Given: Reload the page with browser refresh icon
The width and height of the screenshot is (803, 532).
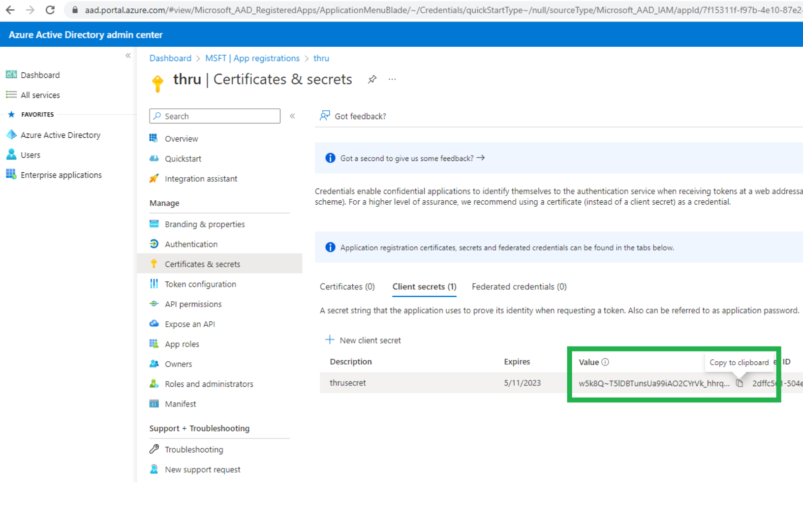Looking at the screenshot, I should click(x=50, y=10).
